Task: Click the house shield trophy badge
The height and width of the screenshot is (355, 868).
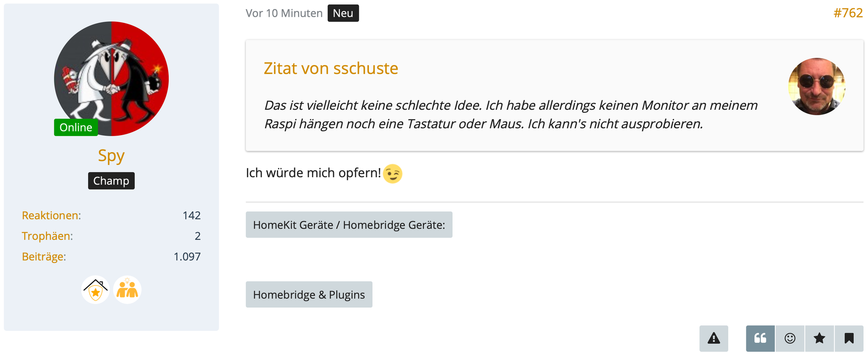Action: click(95, 290)
